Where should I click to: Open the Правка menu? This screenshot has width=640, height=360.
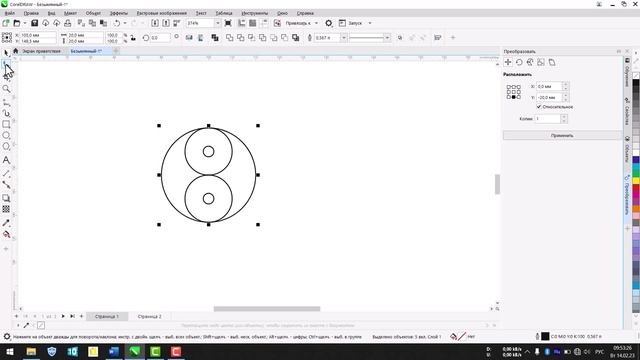pos(31,13)
